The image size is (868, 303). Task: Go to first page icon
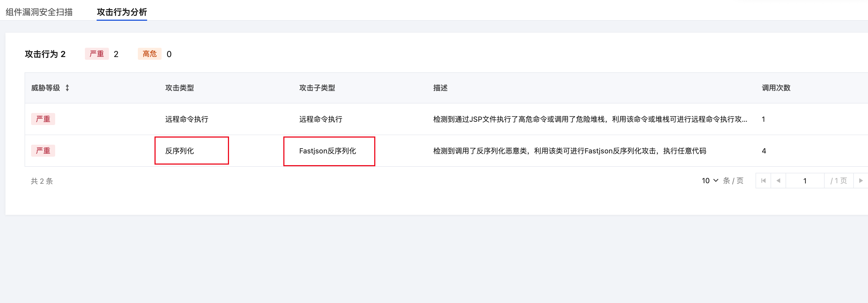763,181
